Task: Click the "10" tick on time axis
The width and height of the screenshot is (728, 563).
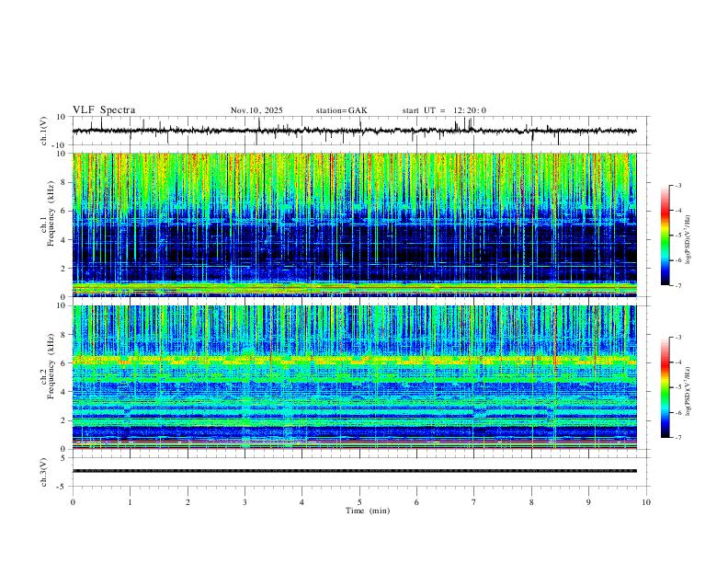Action: point(646,502)
